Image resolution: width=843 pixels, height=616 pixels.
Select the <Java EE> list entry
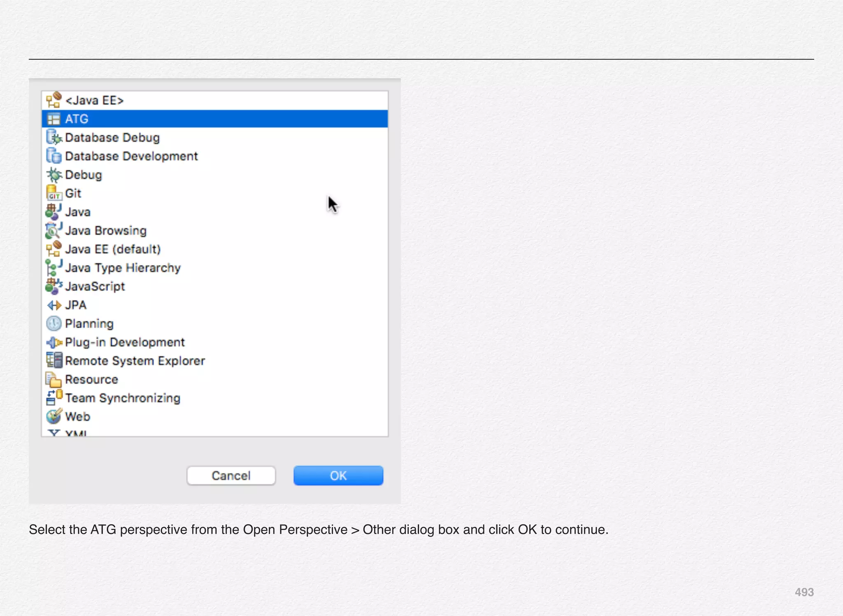click(215, 100)
